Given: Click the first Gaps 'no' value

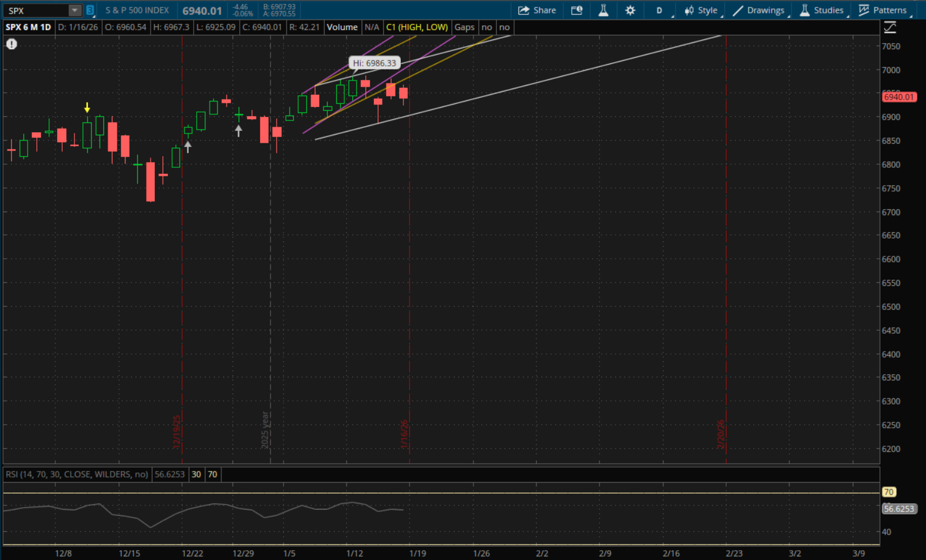Looking at the screenshot, I should (x=487, y=27).
